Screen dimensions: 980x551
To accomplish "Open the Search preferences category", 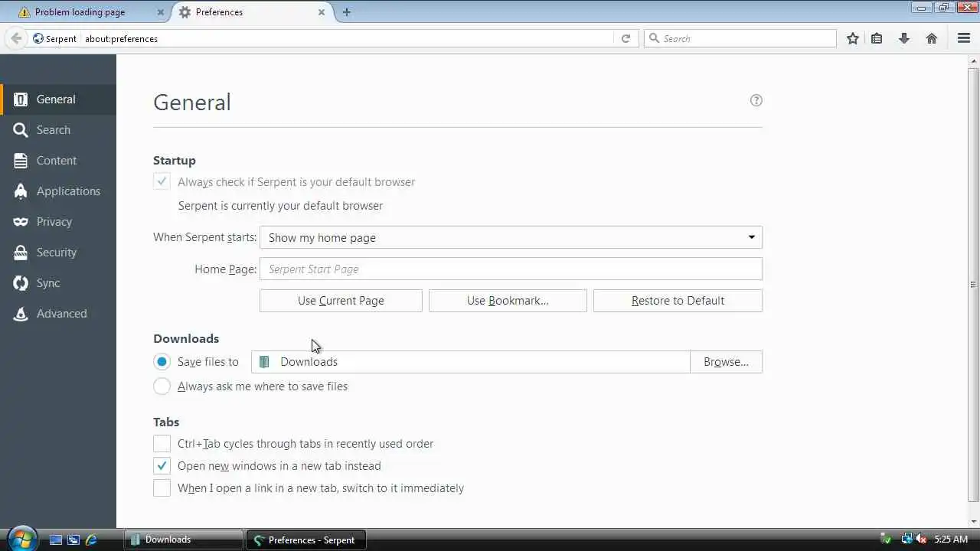I will 58,130.
